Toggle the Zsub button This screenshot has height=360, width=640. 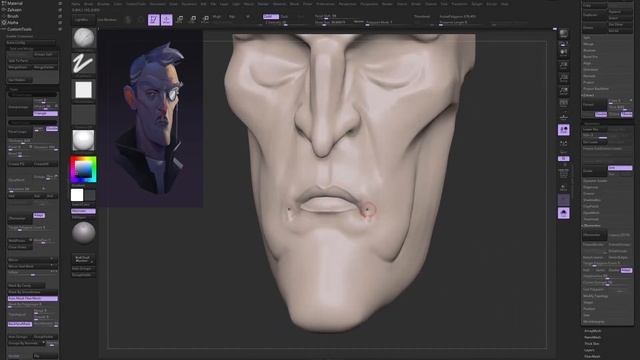tap(284, 17)
